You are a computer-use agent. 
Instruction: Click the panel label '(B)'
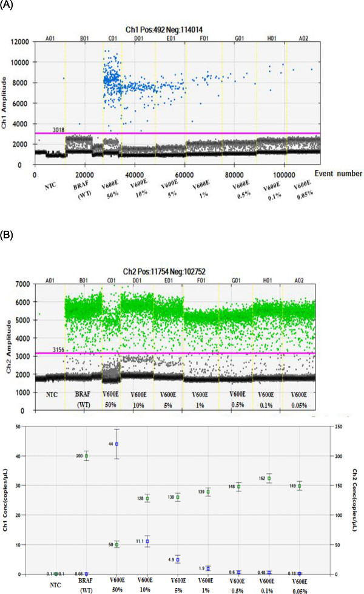[x=7, y=235]
